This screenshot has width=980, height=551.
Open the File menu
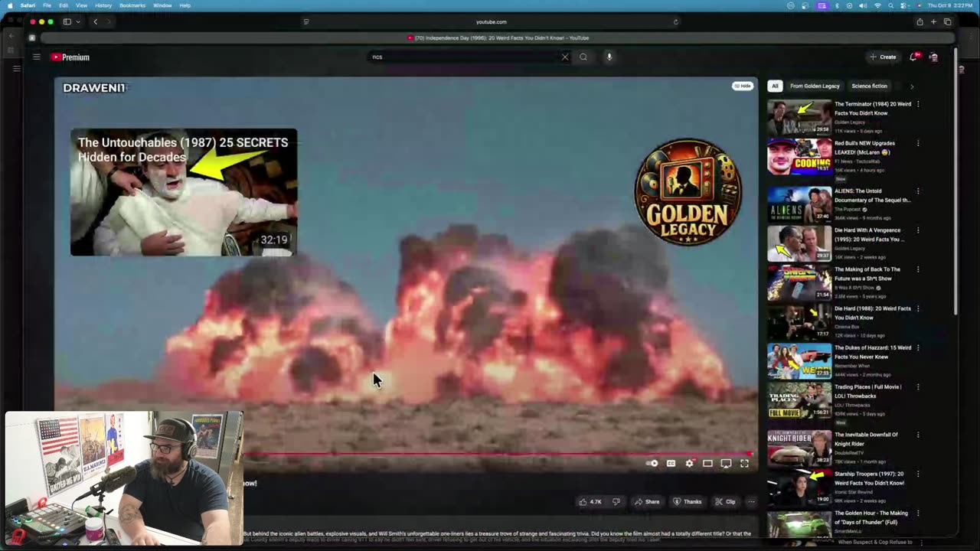47,5
